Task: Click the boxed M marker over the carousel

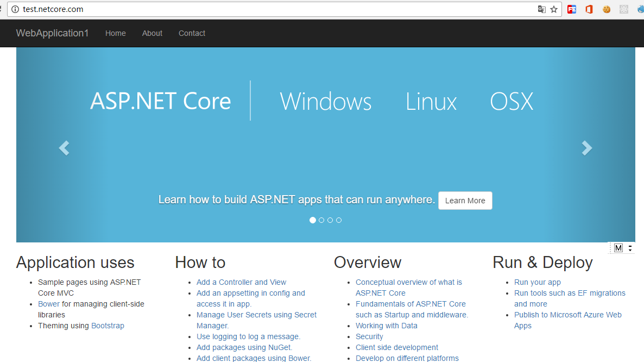Action: [x=618, y=248]
